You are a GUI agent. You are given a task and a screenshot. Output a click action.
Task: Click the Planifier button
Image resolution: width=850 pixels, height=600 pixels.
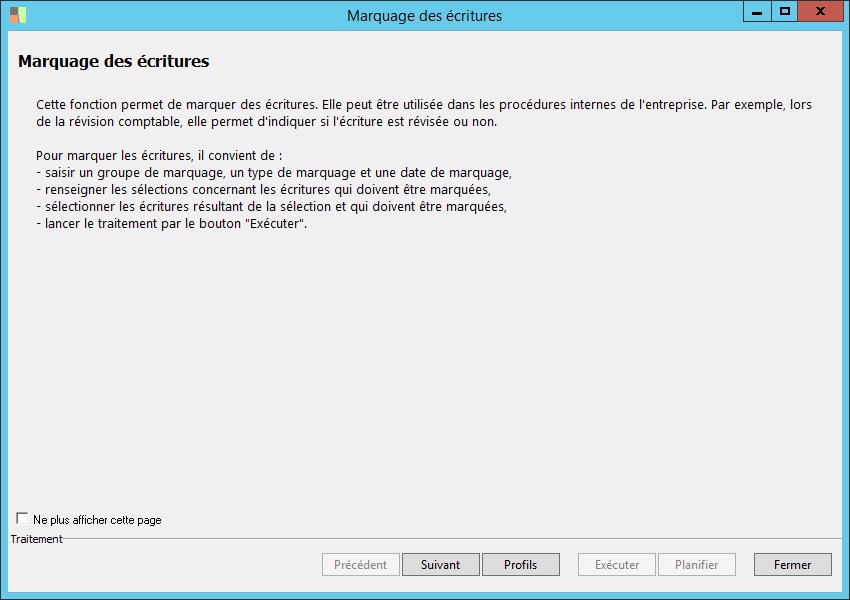click(696, 565)
